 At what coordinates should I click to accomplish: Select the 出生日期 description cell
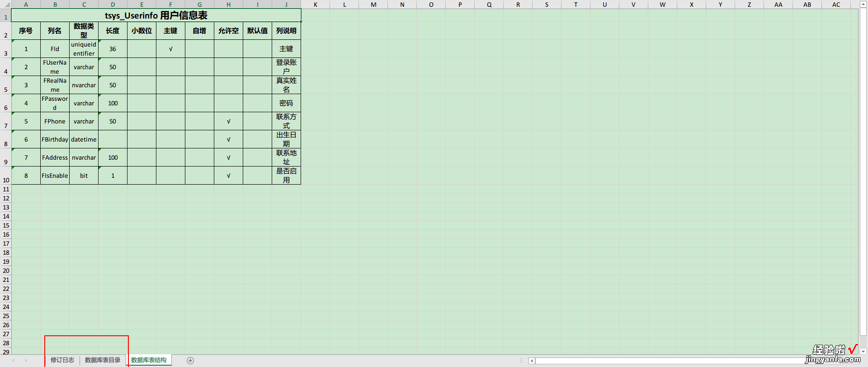click(x=286, y=139)
